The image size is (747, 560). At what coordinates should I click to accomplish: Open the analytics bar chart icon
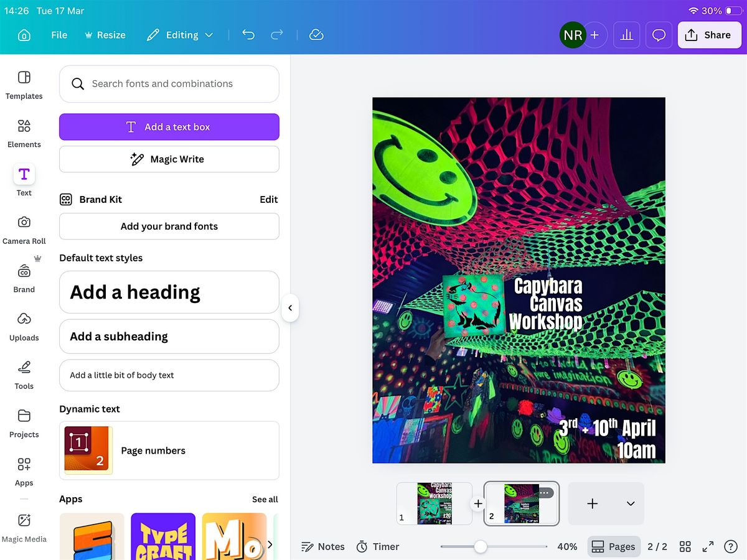(626, 35)
